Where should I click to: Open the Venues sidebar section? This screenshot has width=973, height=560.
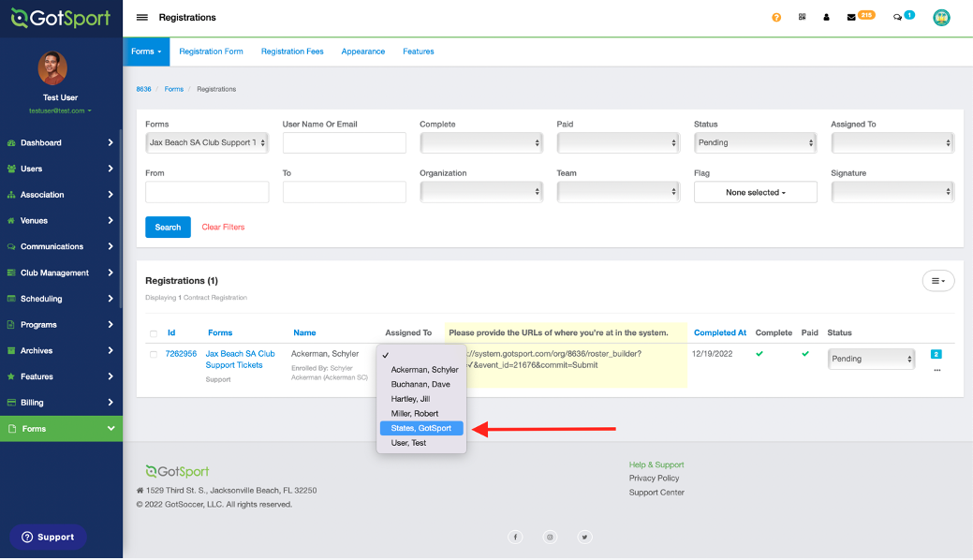click(61, 221)
